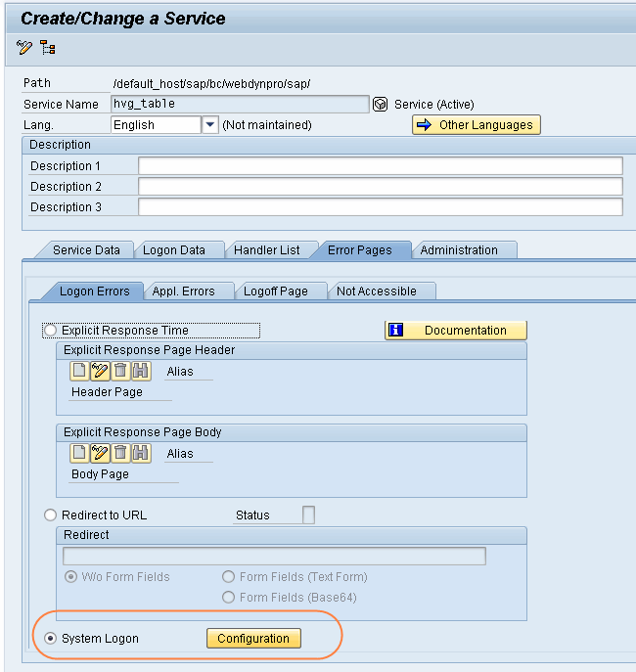Click into the Description 1 text field
The image size is (636, 672).
[380, 166]
